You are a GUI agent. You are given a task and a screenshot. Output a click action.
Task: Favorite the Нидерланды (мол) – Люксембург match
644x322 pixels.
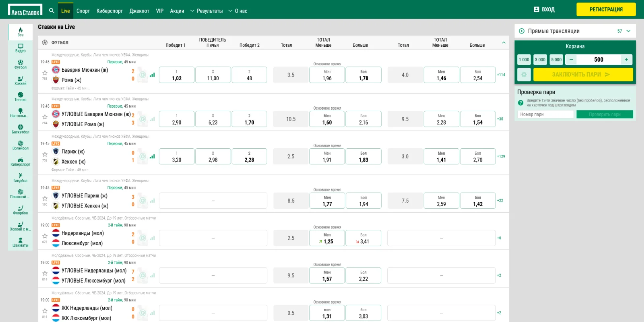click(45, 236)
